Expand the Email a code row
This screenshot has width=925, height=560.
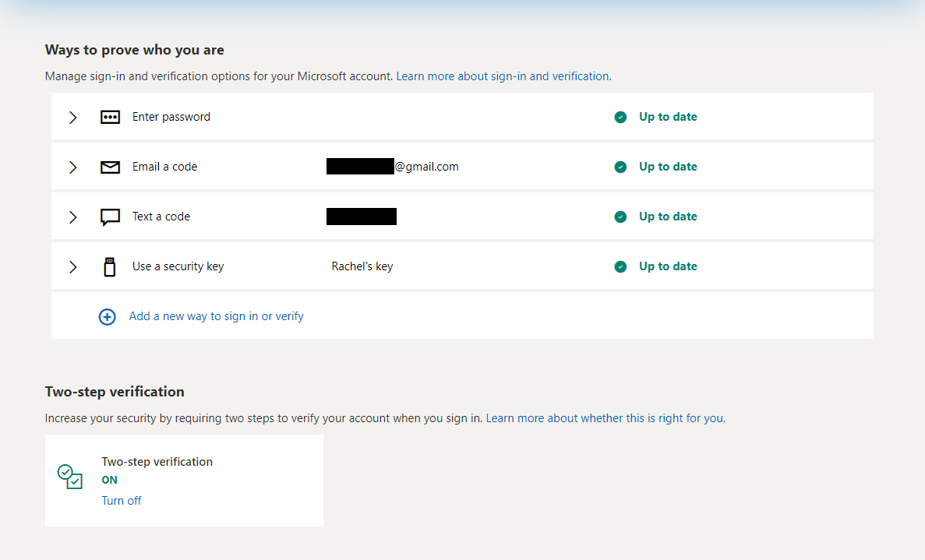click(72, 167)
